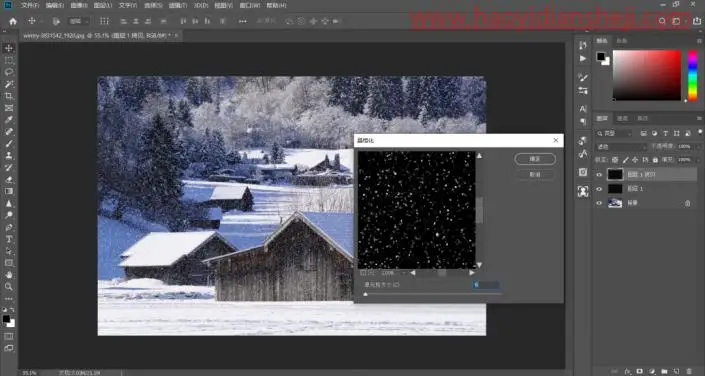The height and width of the screenshot is (376, 705).
Task: Open the 滤镜(T) Filter menu
Action: click(x=177, y=5)
